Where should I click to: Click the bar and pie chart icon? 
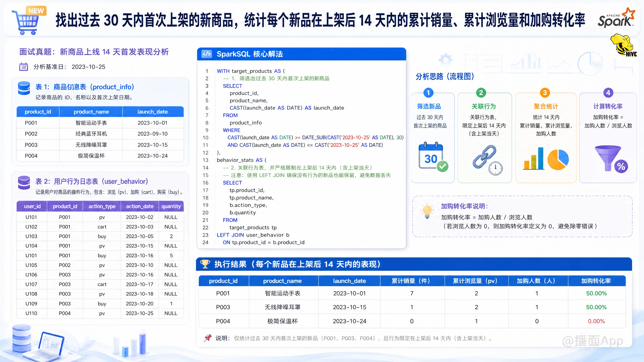(x=546, y=159)
